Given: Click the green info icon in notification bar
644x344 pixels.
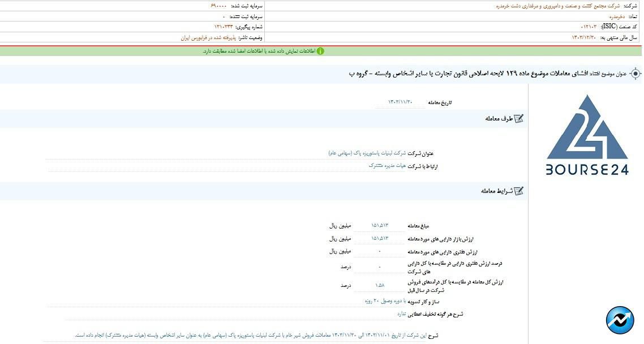Looking at the screenshot, I should (x=320, y=51).
